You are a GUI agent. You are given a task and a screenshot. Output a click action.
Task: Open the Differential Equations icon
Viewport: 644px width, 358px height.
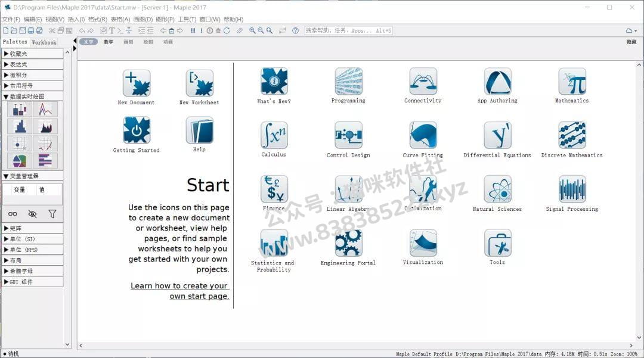[x=497, y=135]
